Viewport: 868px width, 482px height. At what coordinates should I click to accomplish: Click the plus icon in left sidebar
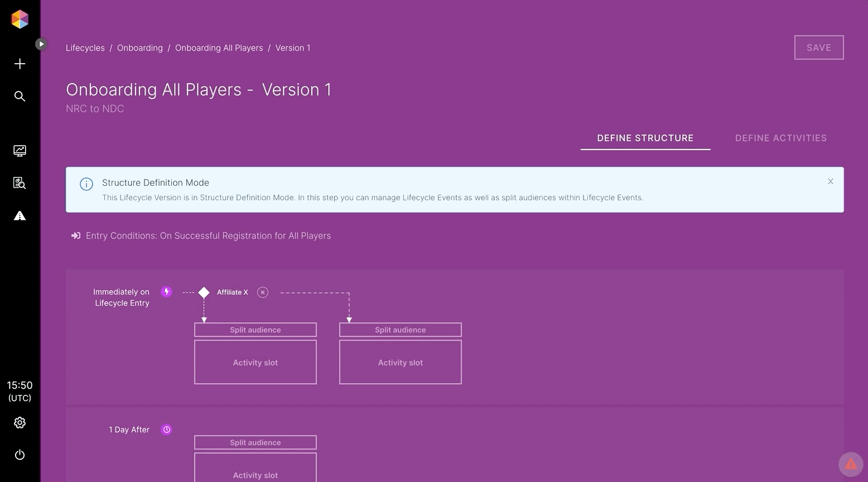(x=20, y=64)
